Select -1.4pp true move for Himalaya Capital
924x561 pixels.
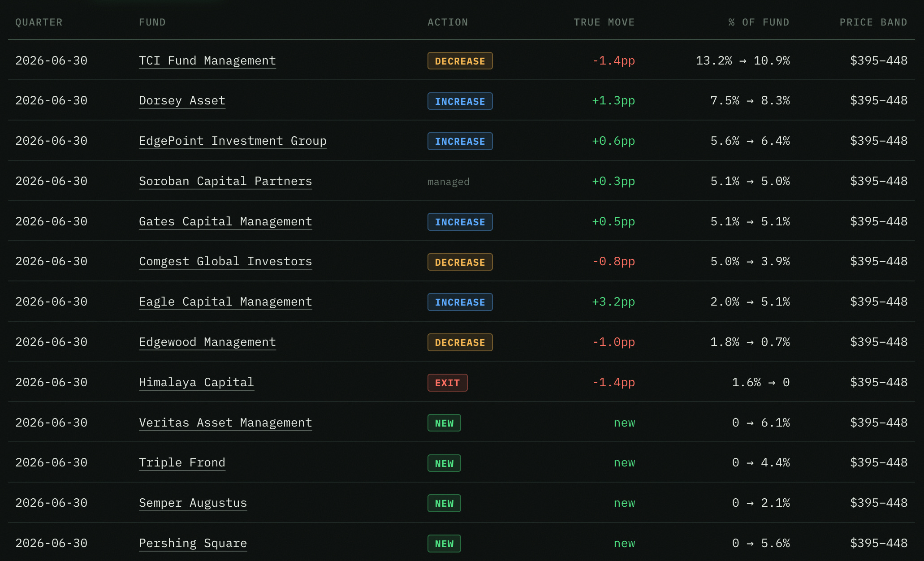[613, 382]
